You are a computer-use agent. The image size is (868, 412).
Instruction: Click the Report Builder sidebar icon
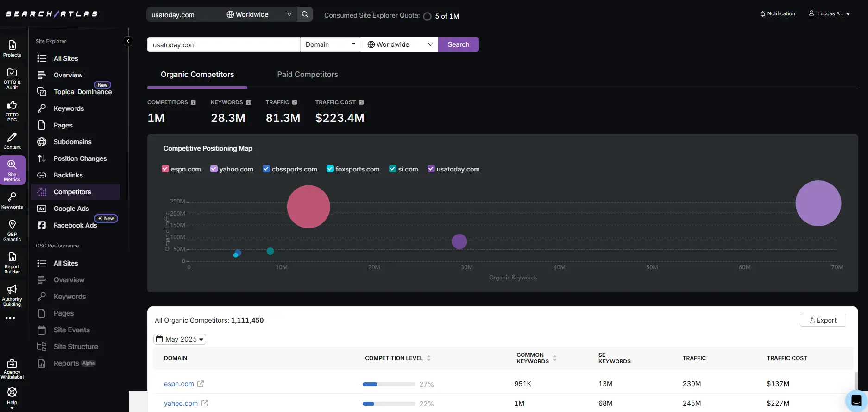(x=12, y=262)
